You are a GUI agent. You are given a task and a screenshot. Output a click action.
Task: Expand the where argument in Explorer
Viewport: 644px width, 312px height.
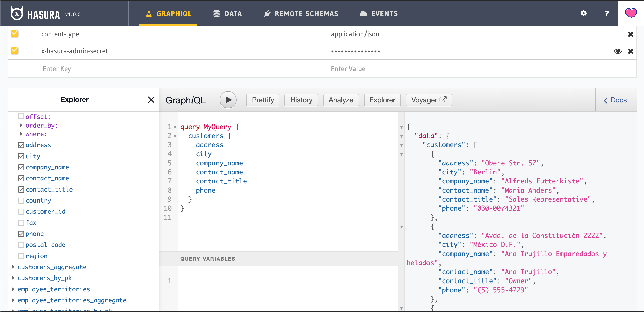[21, 134]
